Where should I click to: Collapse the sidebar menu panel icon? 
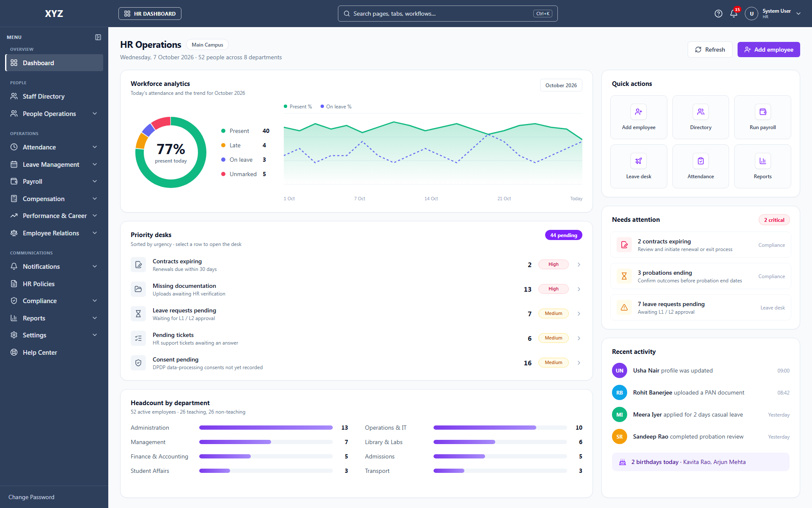[x=98, y=37]
